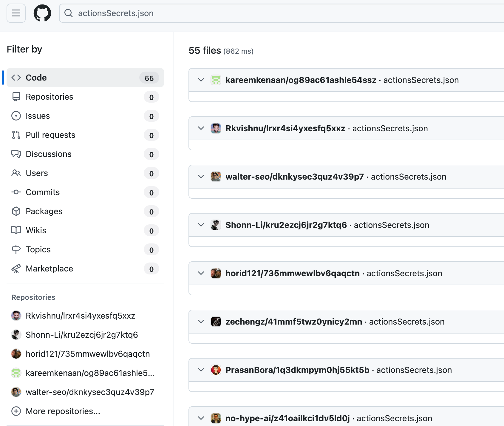Collapse the horid121 result file

(201, 273)
